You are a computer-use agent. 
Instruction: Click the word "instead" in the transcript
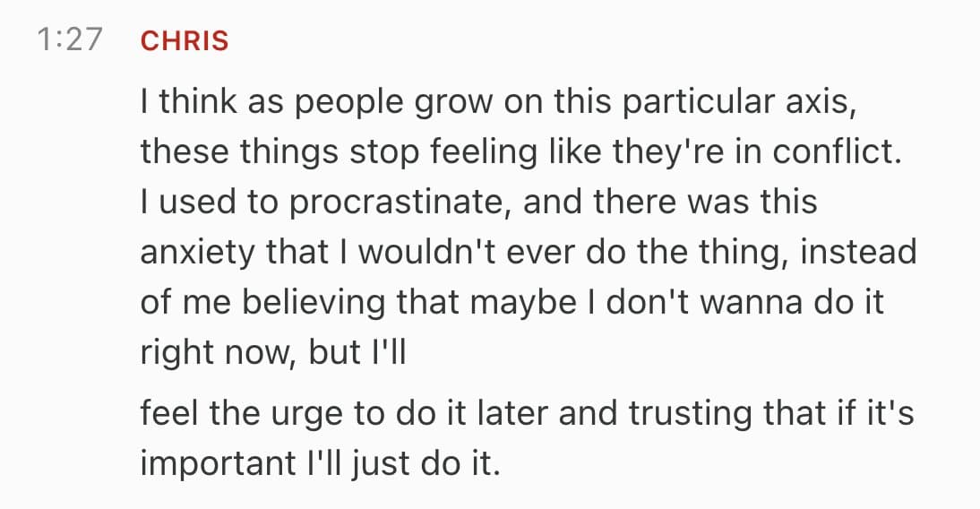coord(858,253)
